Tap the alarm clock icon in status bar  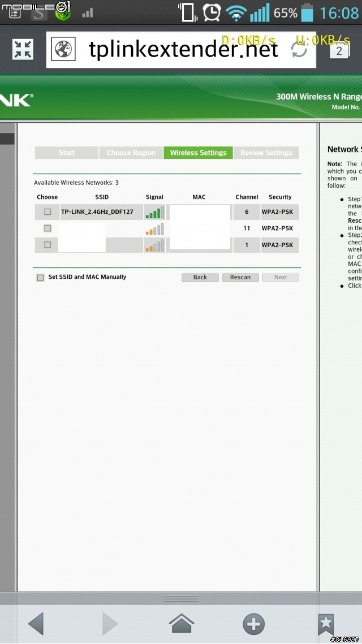212,13
